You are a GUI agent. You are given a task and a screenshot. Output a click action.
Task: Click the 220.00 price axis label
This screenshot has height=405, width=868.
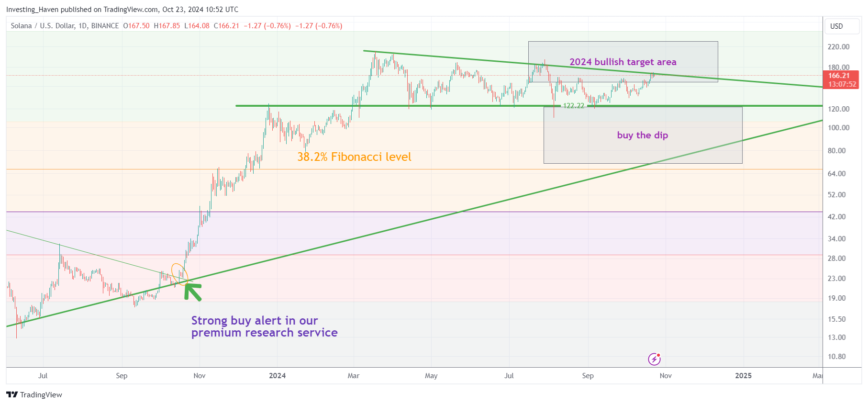[838, 47]
